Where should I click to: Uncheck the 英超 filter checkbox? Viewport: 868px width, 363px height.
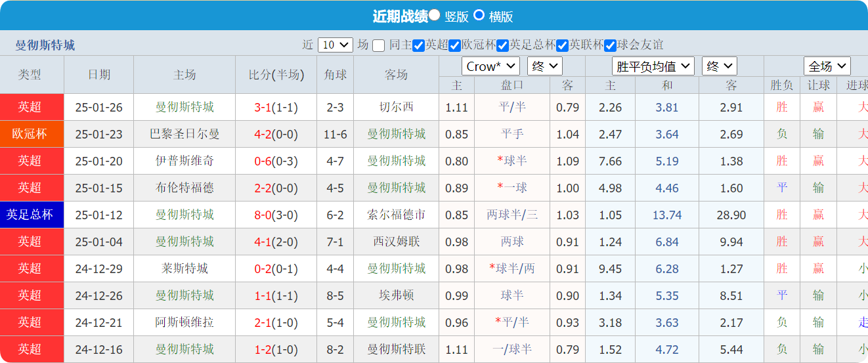pyautogui.click(x=419, y=45)
